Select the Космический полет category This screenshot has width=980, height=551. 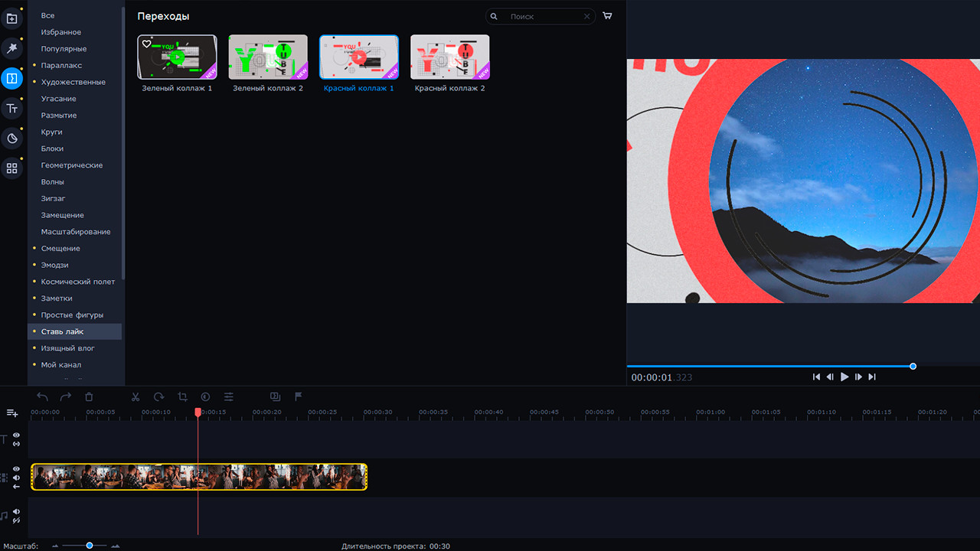tap(77, 282)
